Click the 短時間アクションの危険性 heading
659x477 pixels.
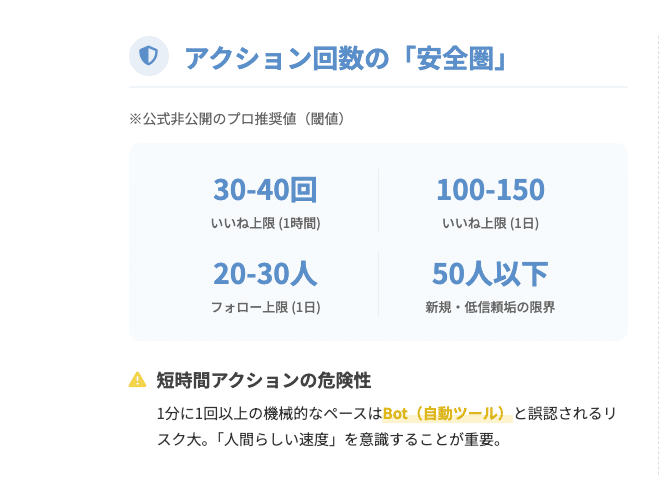pyautogui.click(x=264, y=380)
